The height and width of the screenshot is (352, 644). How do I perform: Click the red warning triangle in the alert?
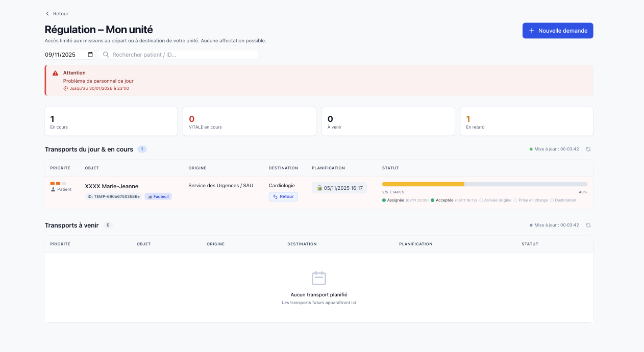pos(55,73)
